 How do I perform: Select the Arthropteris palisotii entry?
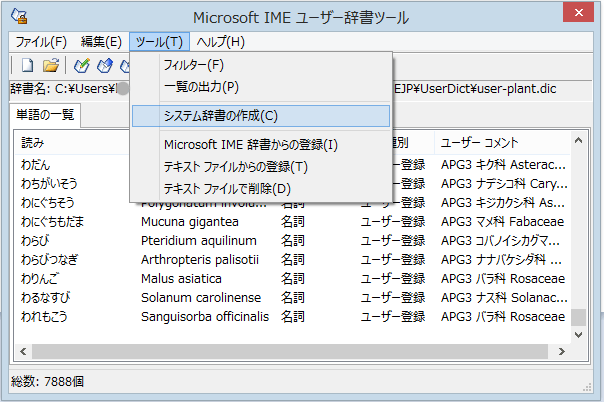200,260
